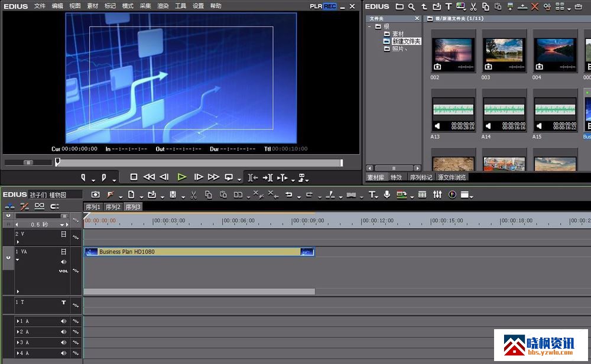
Task: Expand the 1 A audio track
Action: click(x=18, y=321)
